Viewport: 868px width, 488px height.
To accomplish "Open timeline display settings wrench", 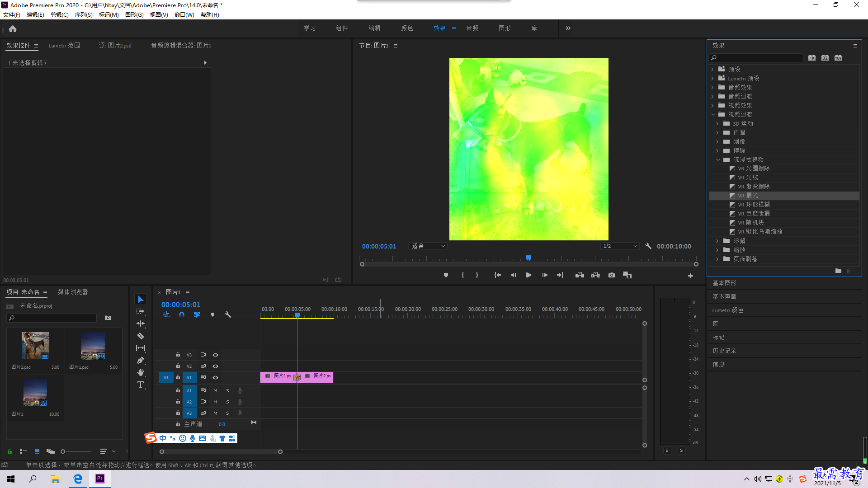I will click(x=228, y=314).
